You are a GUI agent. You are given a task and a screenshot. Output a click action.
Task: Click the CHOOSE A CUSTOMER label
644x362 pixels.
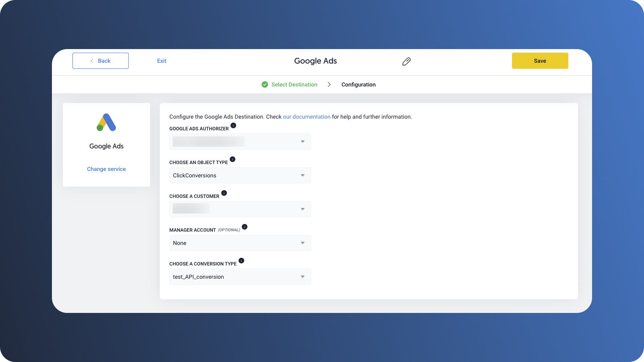(x=194, y=196)
